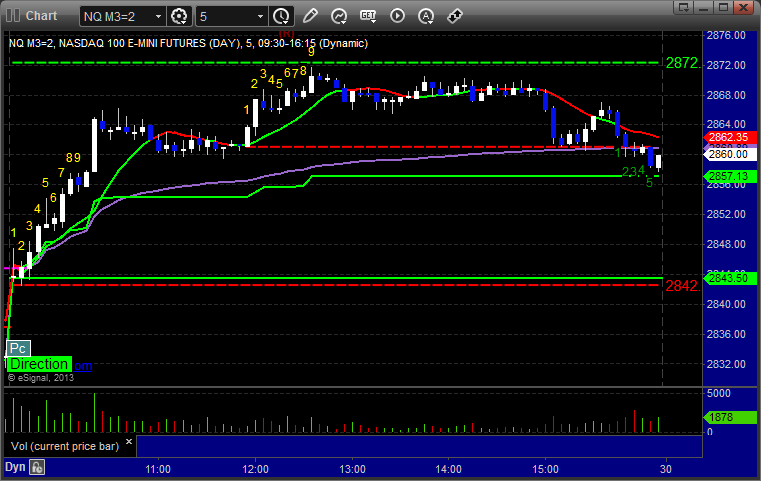Click the '30' date label on time axis
Viewport: 761px width, 481px height.
click(x=666, y=469)
